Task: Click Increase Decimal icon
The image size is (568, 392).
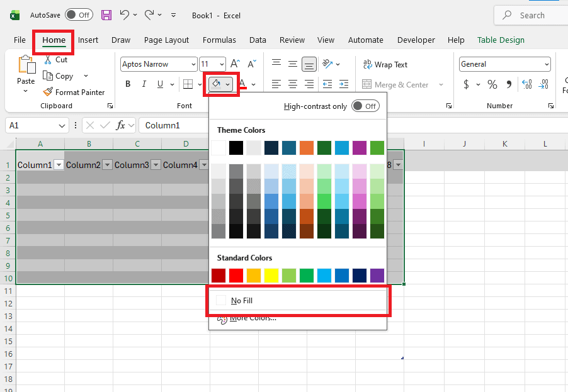Action: tap(527, 84)
